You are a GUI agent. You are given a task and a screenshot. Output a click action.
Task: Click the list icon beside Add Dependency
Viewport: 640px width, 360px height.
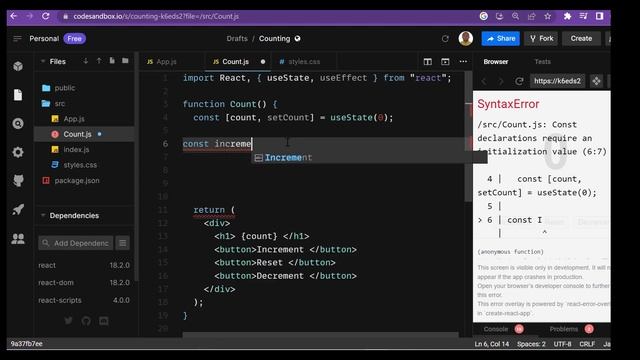pyautogui.click(x=122, y=243)
